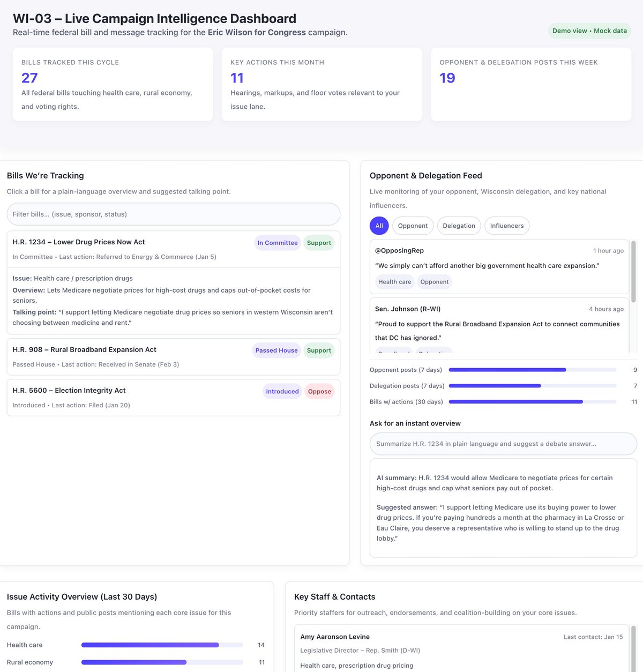This screenshot has height=672, width=643.
Task: Select the Influencers feed filter
Action: click(x=507, y=226)
